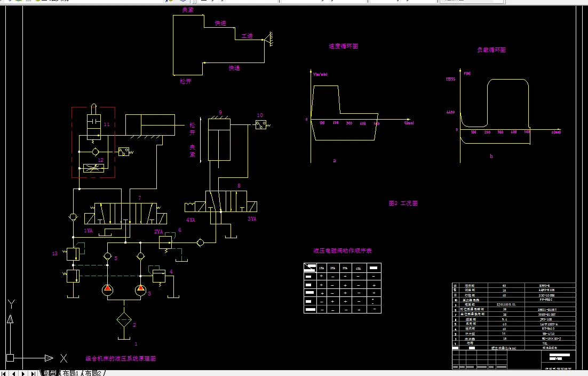Select the 15555 load axis value

[x=450, y=79]
